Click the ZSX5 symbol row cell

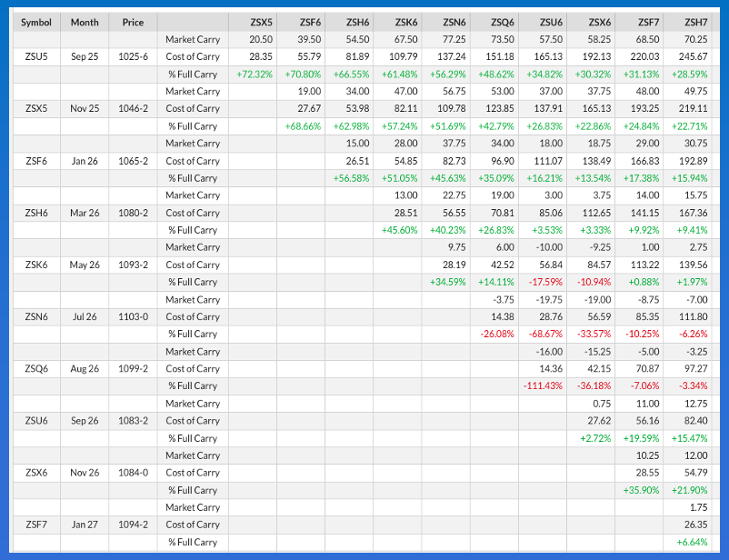click(x=36, y=108)
